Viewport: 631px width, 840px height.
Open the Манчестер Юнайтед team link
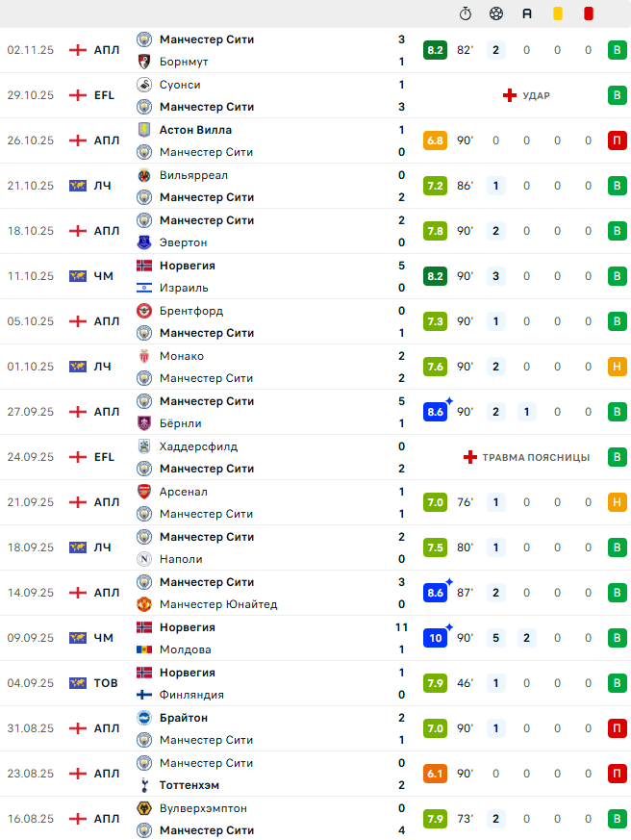(x=218, y=604)
